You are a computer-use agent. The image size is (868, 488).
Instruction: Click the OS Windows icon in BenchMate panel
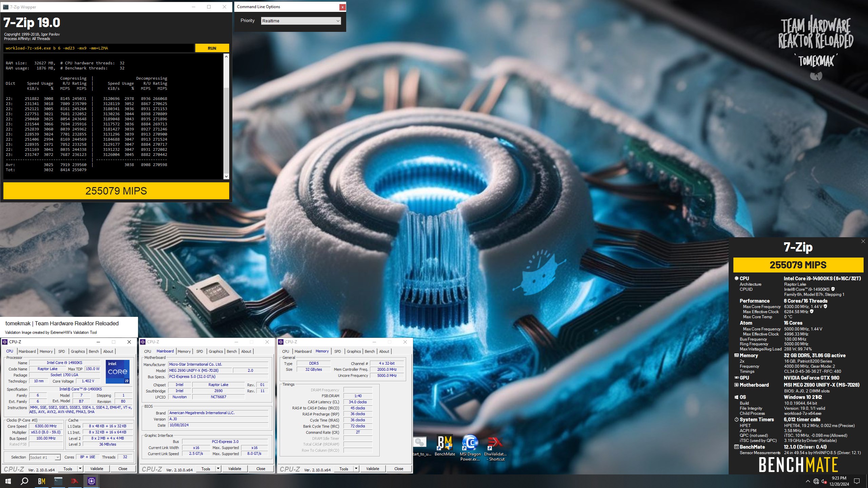coord(736,397)
